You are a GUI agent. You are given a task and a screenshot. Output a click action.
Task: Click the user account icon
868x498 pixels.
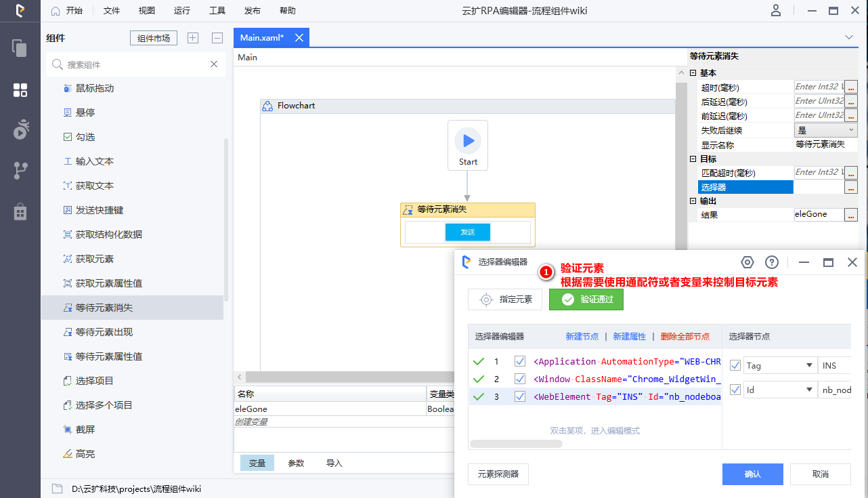[x=776, y=11]
